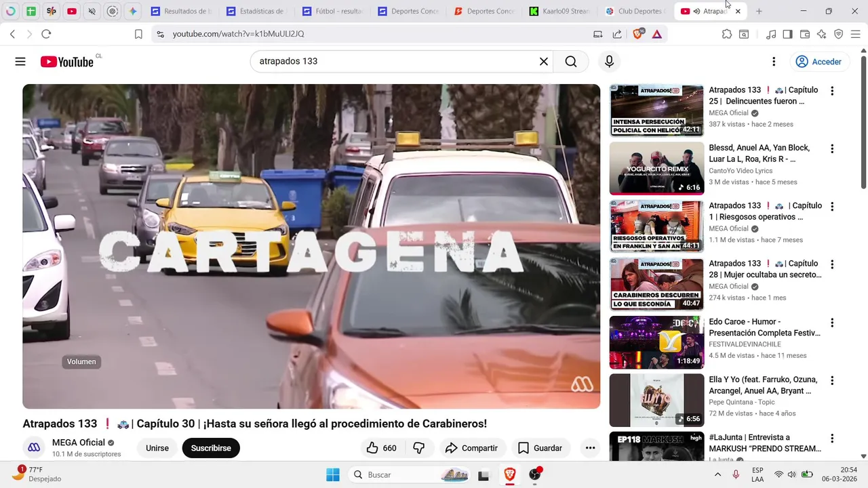
Task: Open the browser extensions puzzle icon
Action: click(x=727, y=34)
